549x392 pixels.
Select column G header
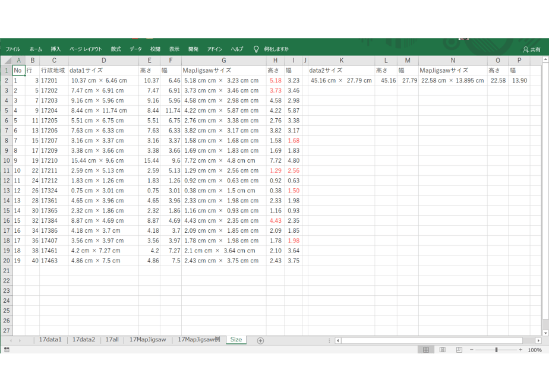pos(224,61)
